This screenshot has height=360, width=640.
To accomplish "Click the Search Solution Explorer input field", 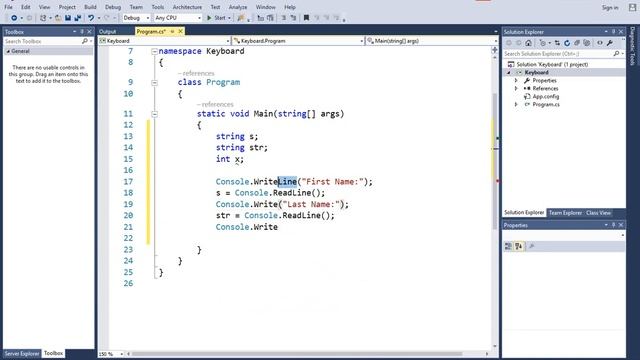I will point(558,53).
